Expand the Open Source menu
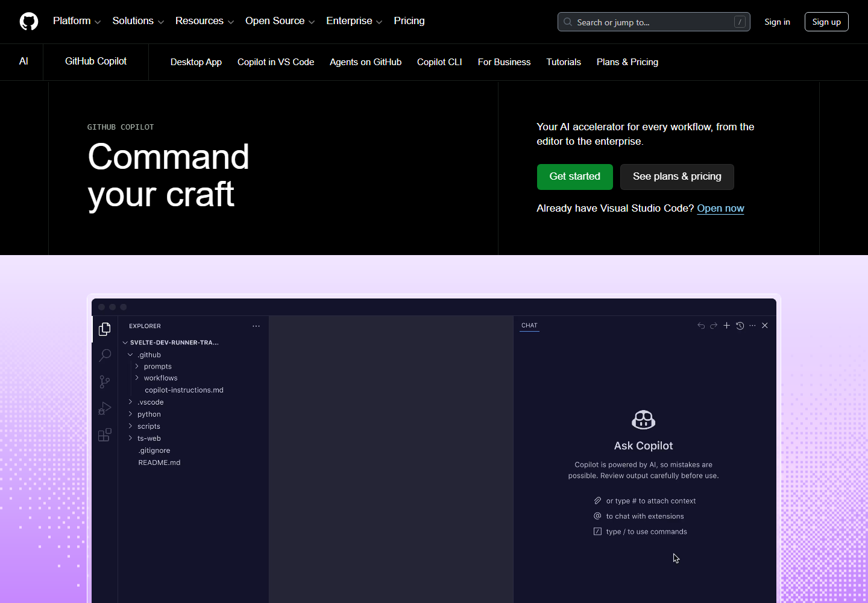Image resolution: width=868 pixels, height=603 pixels. (x=280, y=21)
